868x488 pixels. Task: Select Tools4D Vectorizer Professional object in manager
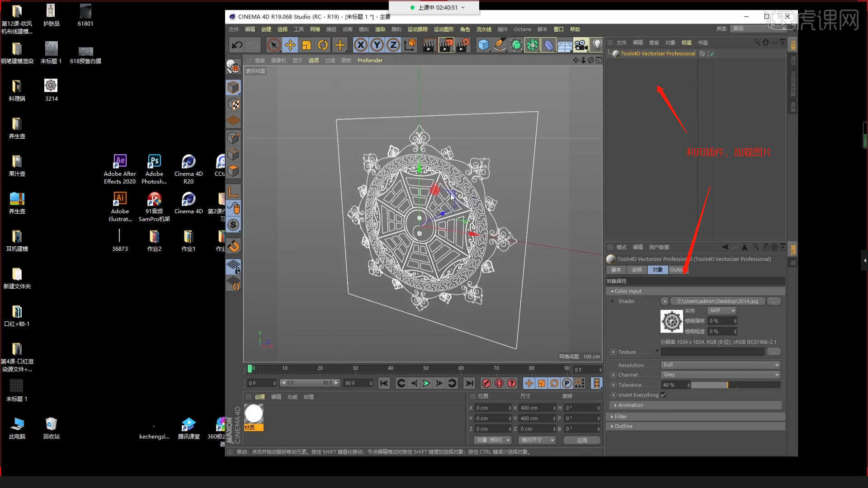coord(658,53)
